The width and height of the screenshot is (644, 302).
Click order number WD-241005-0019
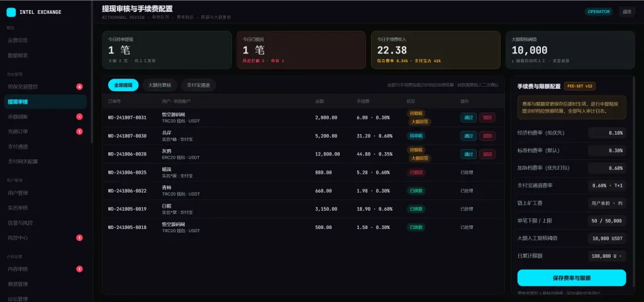pos(127,209)
